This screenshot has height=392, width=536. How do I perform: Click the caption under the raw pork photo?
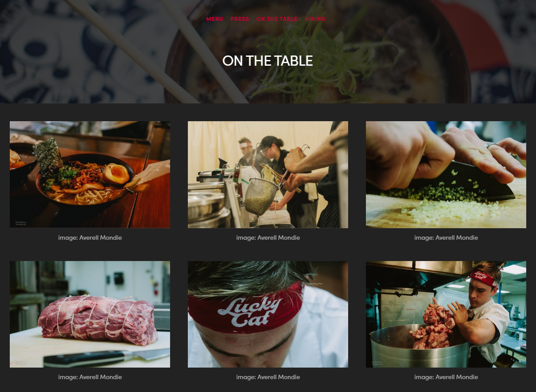coord(90,377)
